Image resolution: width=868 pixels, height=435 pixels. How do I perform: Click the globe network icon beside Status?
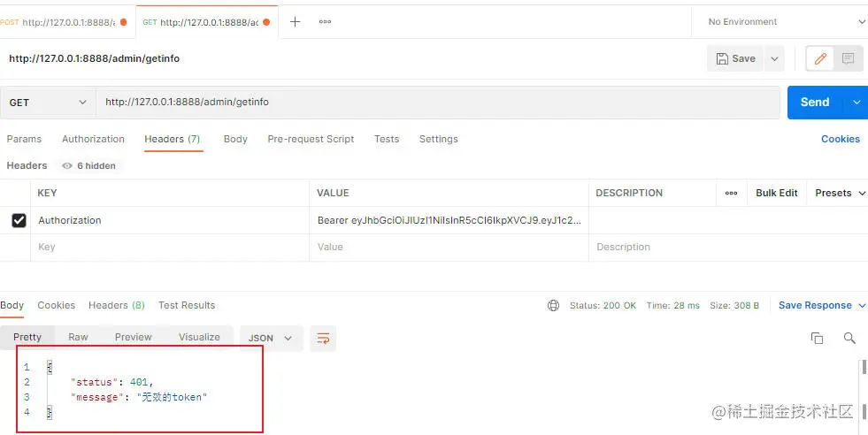click(553, 306)
